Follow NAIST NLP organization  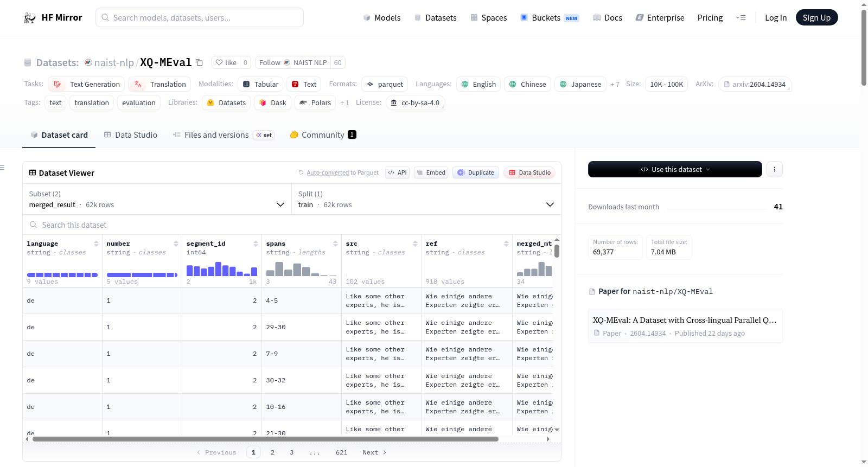tap(293, 62)
